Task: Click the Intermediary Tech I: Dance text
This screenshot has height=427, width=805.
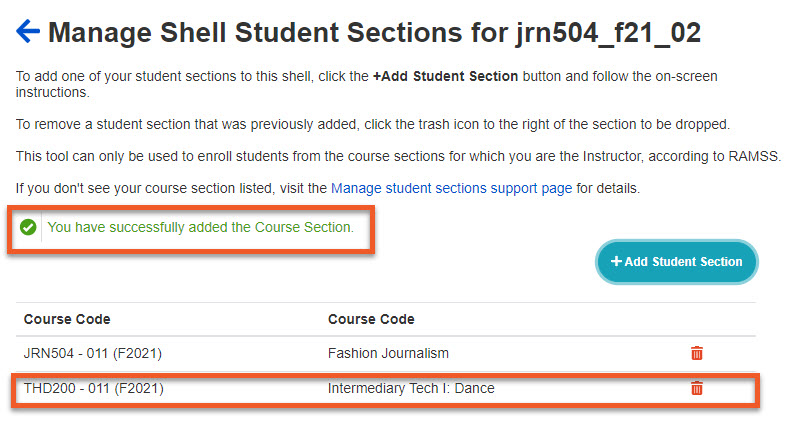Action: click(411, 388)
